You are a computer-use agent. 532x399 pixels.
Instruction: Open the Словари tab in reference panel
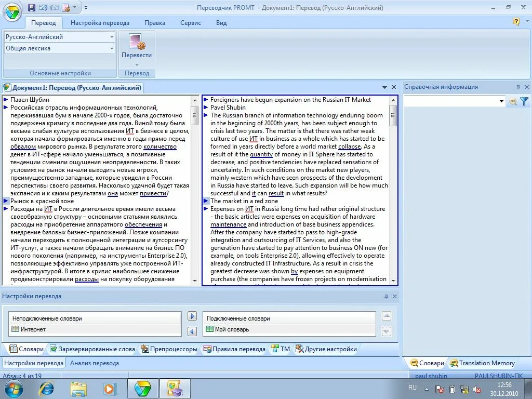click(x=427, y=363)
